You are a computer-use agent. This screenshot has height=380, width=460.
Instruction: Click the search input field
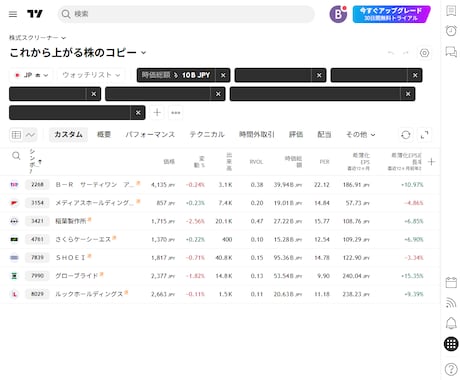(x=186, y=14)
